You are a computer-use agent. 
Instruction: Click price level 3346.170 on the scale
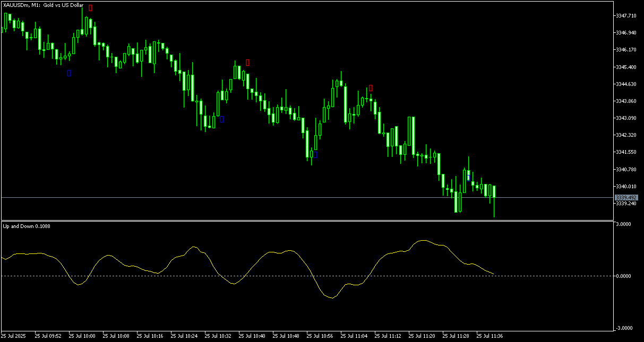[625, 50]
